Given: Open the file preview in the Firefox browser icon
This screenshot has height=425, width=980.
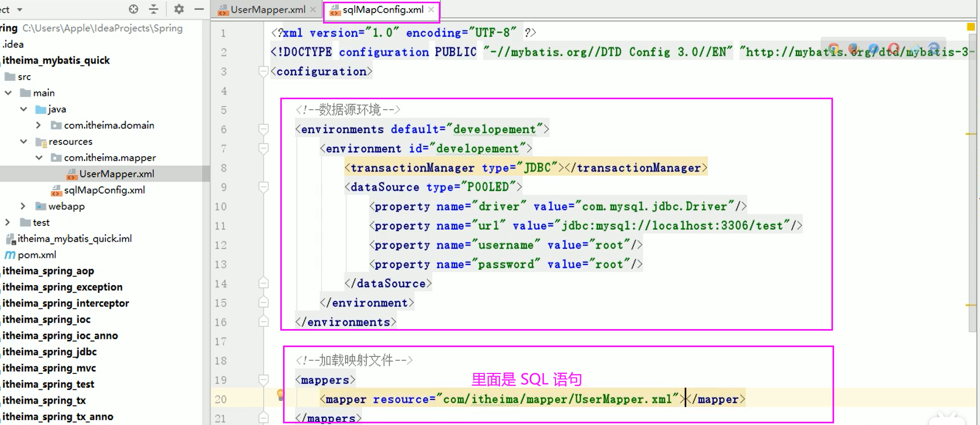Looking at the screenshot, I should pyautogui.click(x=853, y=49).
